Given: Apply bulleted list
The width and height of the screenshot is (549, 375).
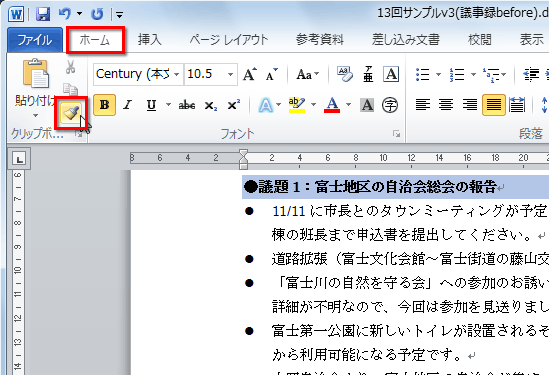Looking at the screenshot, I should tap(422, 74).
